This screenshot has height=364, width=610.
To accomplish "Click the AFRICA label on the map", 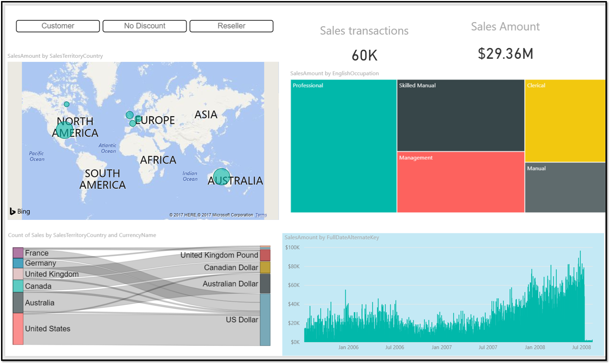I will (x=158, y=160).
